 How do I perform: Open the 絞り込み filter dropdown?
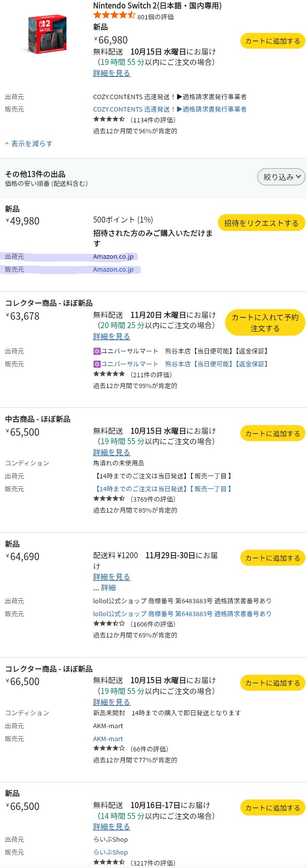(x=281, y=177)
